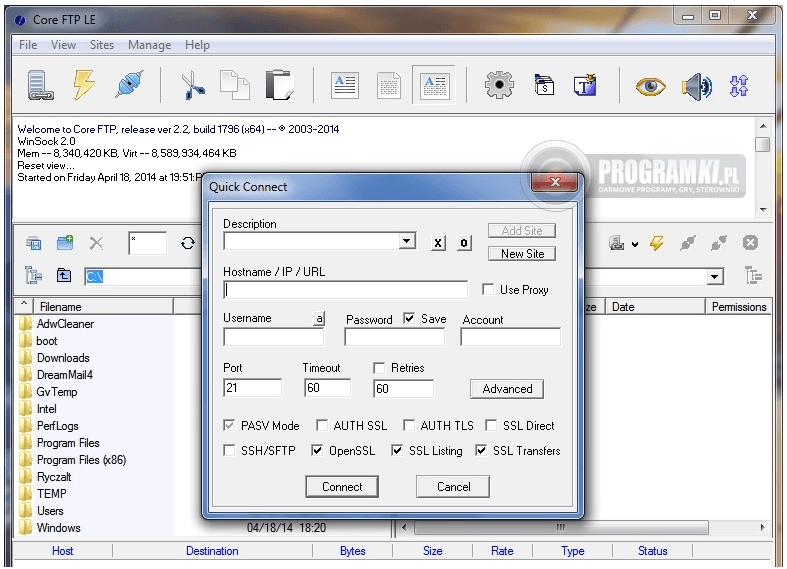Enable AUTH TLS checkbox
This screenshot has height=569, width=787.
click(410, 426)
